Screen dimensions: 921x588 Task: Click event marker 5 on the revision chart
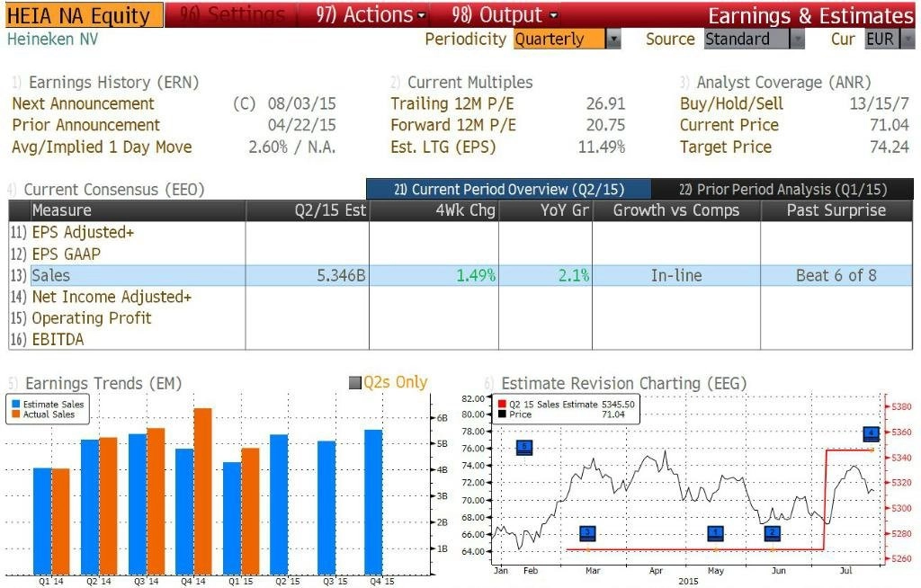point(524,447)
